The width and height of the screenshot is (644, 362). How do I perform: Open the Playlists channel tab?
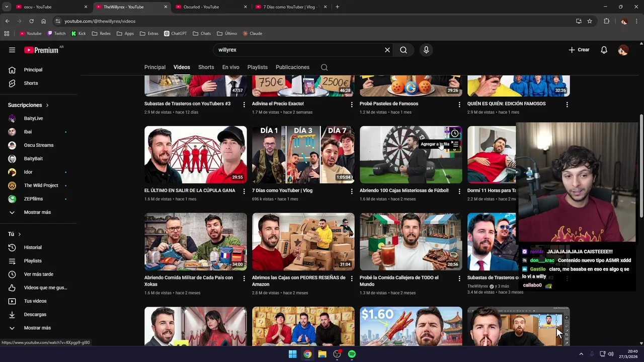[258, 67]
